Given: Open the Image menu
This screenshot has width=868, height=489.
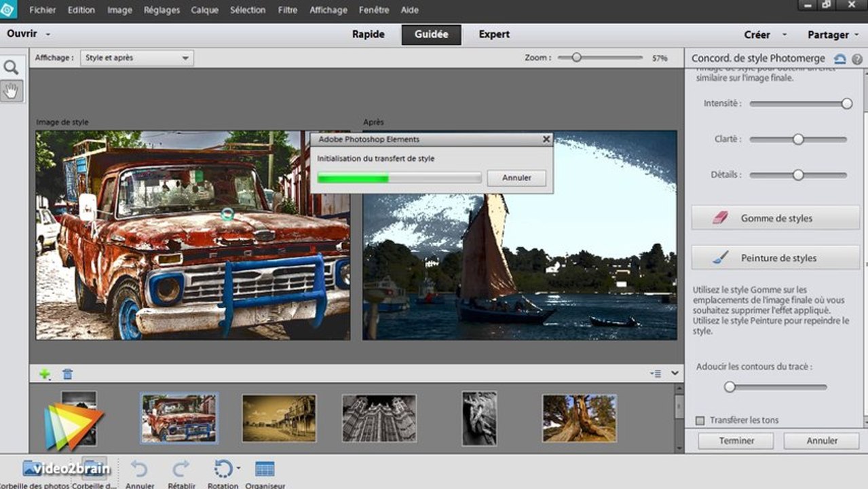Looking at the screenshot, I should 119,10.
